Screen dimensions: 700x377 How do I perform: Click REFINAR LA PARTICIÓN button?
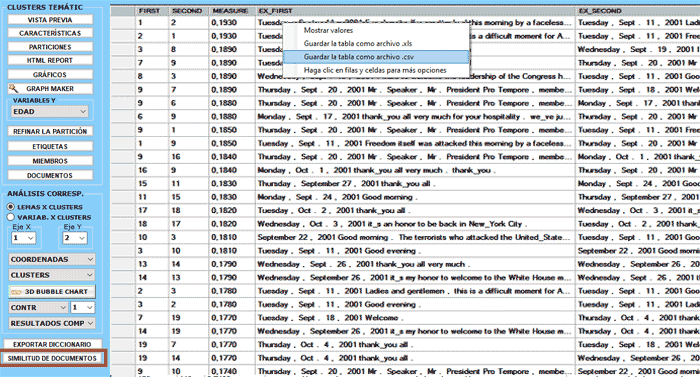(x=50, y=131)
